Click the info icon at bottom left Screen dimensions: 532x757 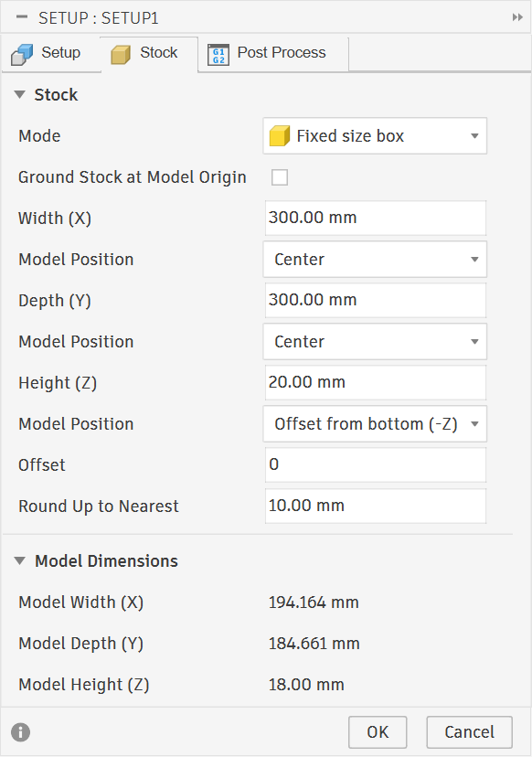(20, 731)
